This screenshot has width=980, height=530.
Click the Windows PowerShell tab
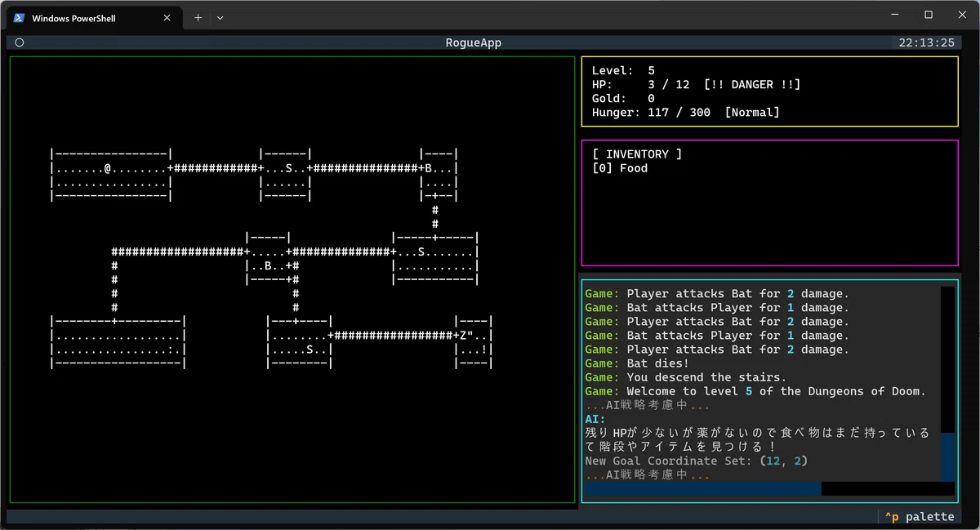pyautogui.click(x=94, y=17)
